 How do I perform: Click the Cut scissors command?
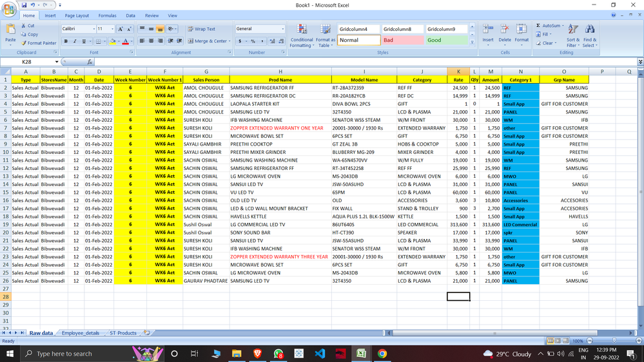pyautogui.click(x=28, y=26)
